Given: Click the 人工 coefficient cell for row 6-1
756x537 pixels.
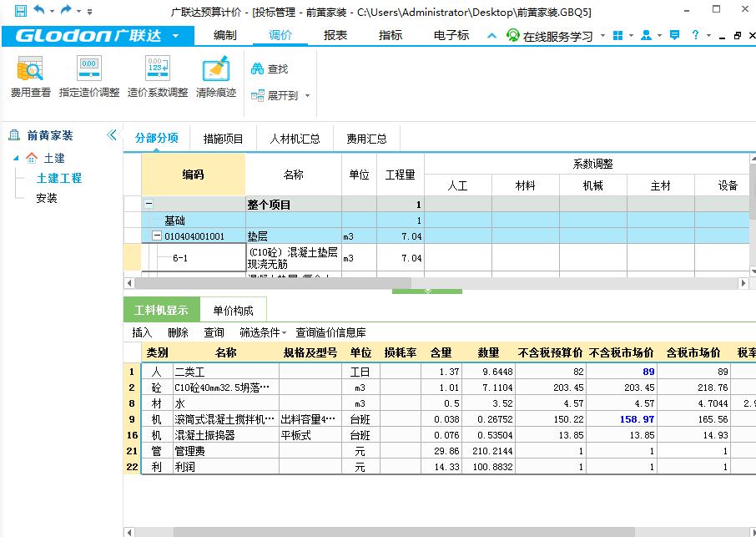Looking at the screenshot, I should point(457,258).
